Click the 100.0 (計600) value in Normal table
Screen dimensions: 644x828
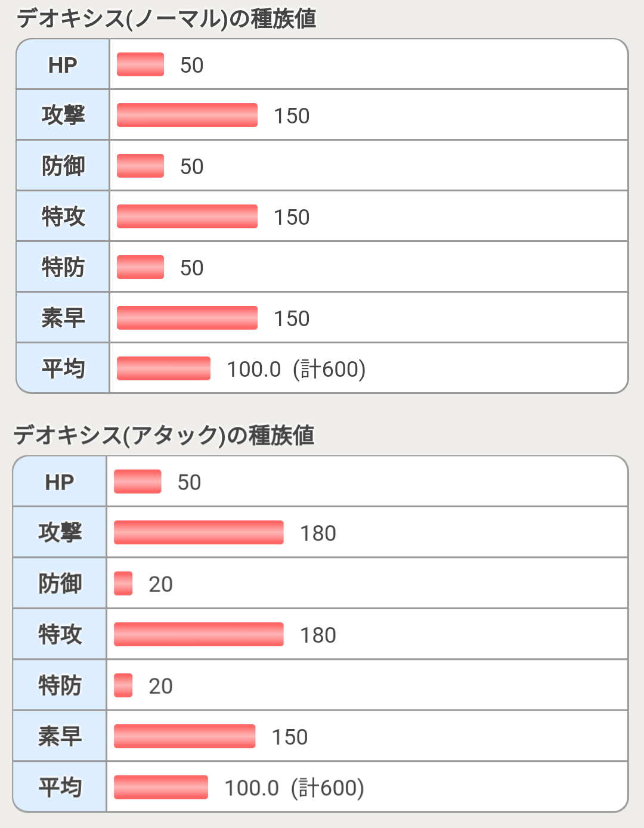[296, 370]
